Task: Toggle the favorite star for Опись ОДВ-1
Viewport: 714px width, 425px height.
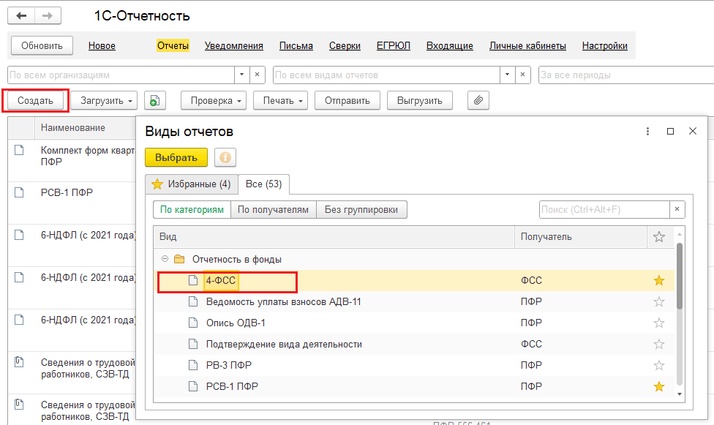Action: click(658, 323)
